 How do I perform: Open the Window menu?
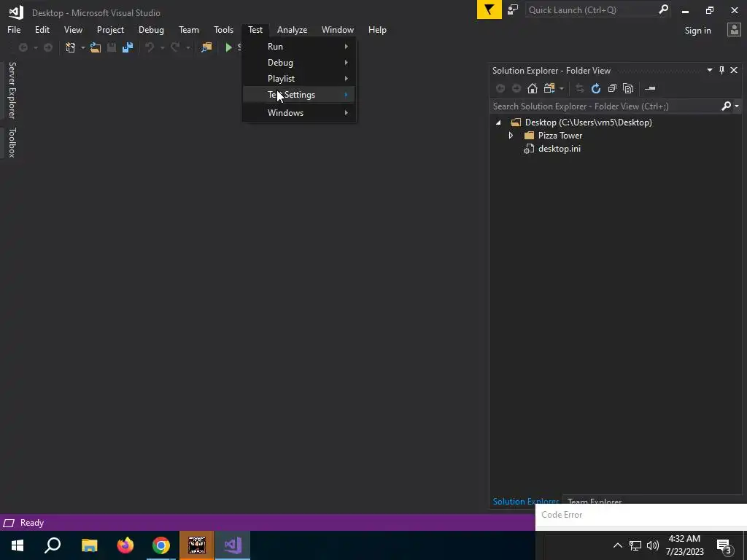[337, 29]
